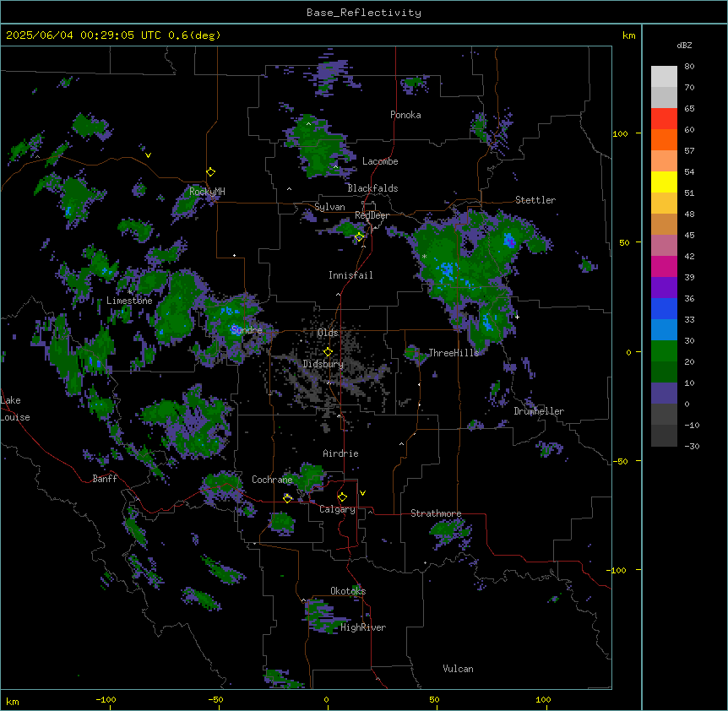Click the 80 value on dBZ legend
This screenshot has width=728, height=711.
[689, 67]
